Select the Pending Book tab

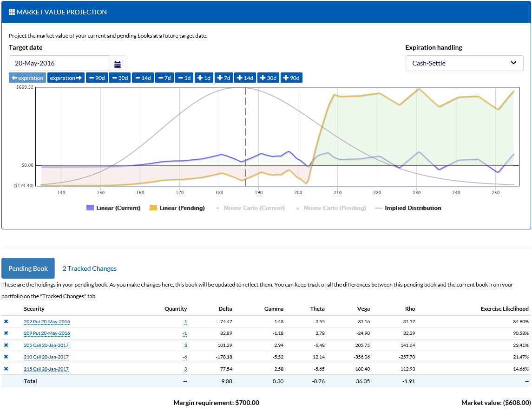28,268
